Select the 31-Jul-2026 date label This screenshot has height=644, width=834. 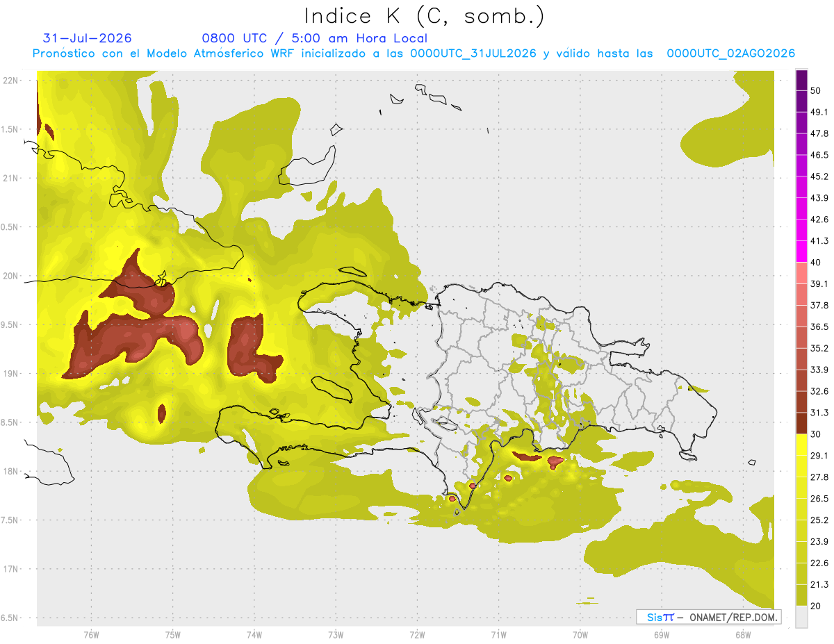tap(87, 38)
